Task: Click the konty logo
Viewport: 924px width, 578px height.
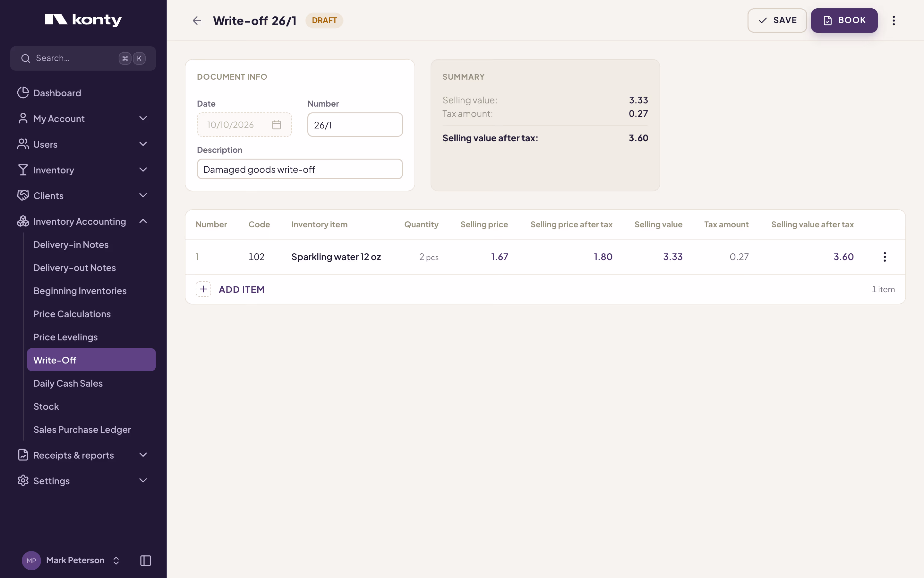Action: tap(83, 20)
